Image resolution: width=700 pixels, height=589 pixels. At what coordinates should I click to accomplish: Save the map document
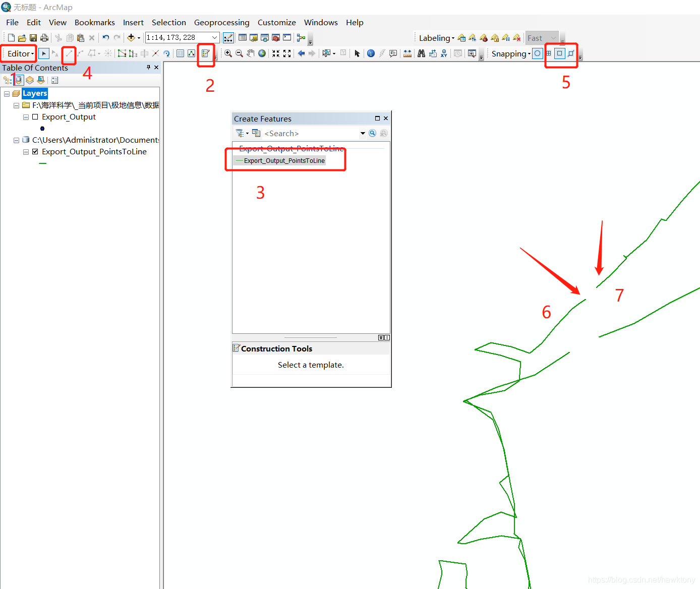[33, 38]
